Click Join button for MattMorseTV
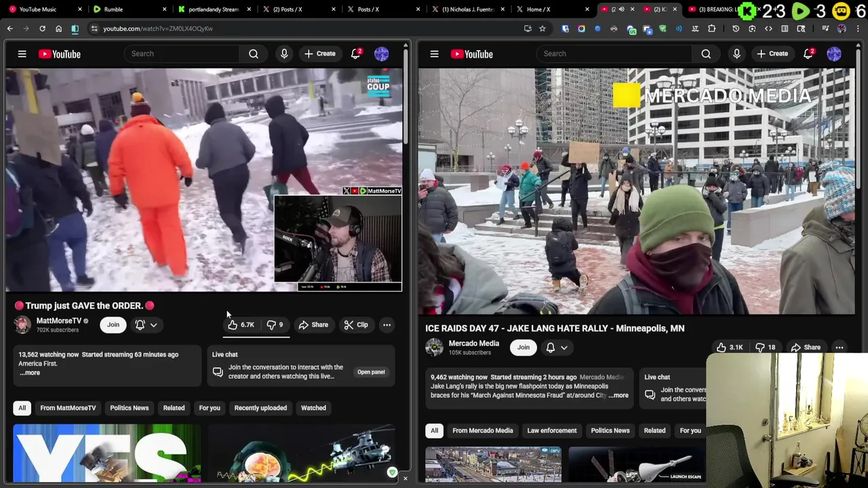The width and height of the screenshot is (868, 488). 113,325
